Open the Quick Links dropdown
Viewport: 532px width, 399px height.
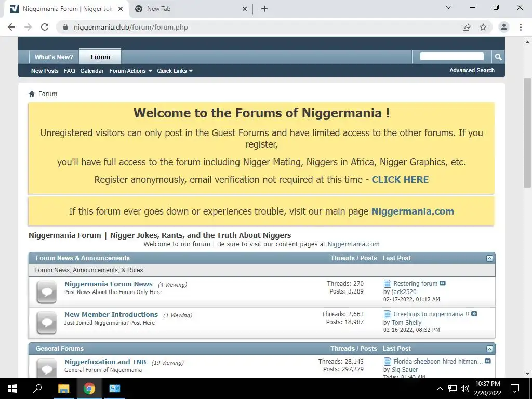[x=175, y=71]
